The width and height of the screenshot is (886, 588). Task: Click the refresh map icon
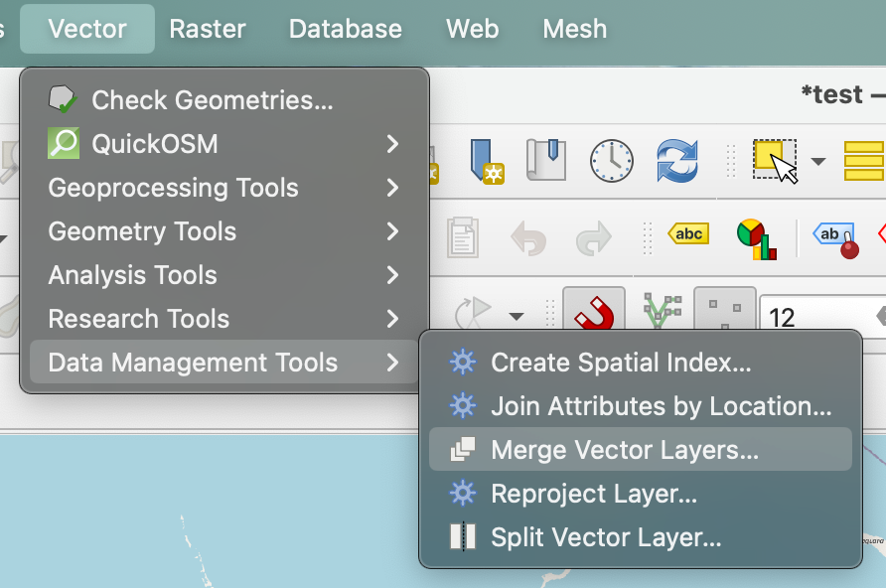coord(677,161)
